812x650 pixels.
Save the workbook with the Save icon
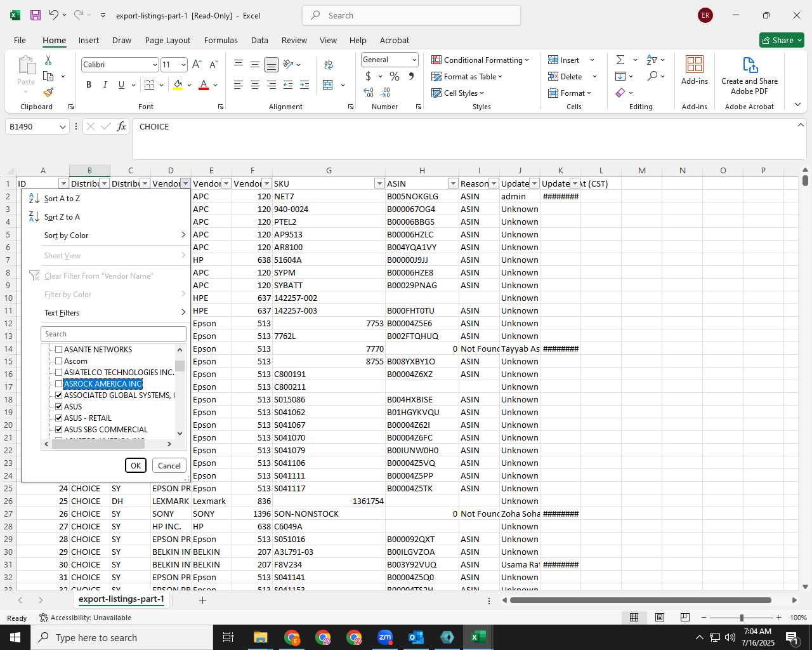(36, 15)
